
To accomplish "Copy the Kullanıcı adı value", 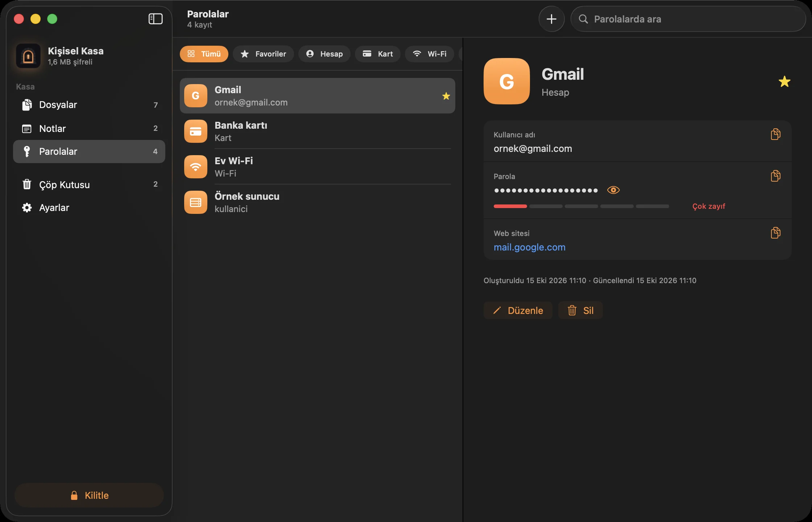I will pos(775,134).
